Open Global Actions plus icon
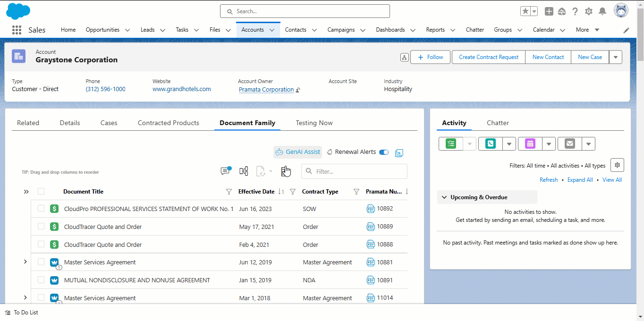This screenshot has height=321, width=644. pos(549,11)
